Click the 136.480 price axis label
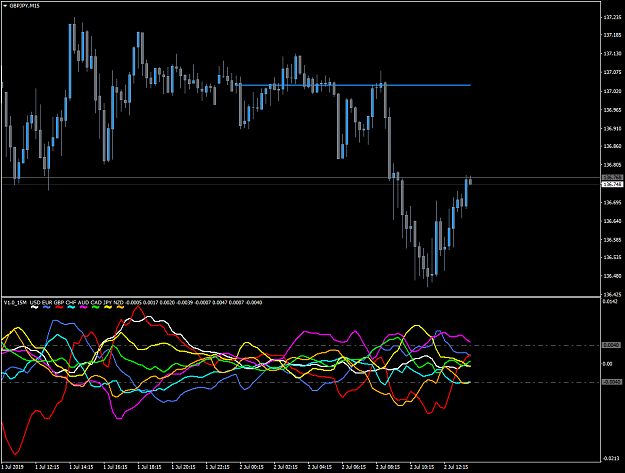625x473 pixels. [613, 276]
